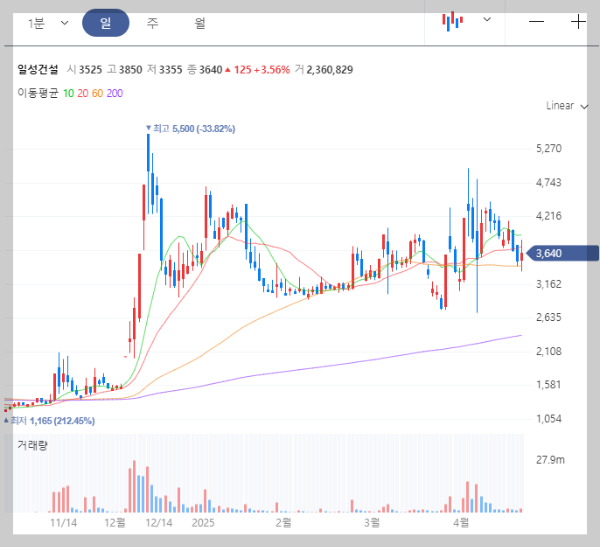Click the 3,162 price axis label
The image size is (600, 547).
(x=549, y=284)
